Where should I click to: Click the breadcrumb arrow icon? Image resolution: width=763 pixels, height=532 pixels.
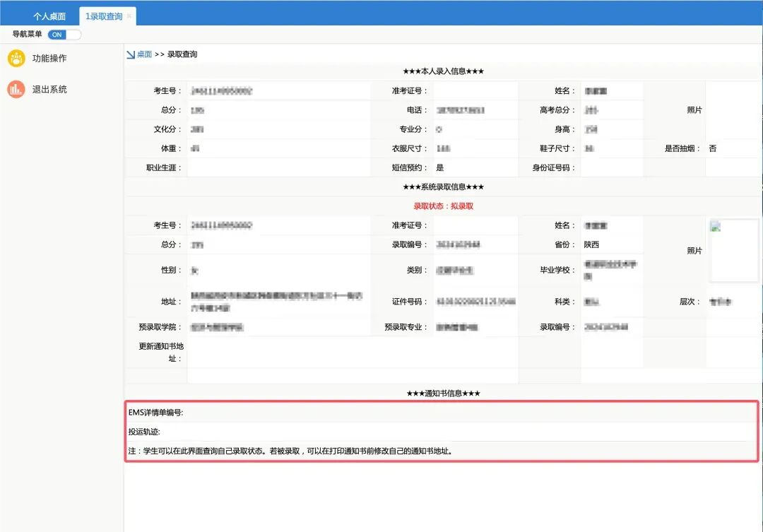pyautogui.click(x=131, y=54)
